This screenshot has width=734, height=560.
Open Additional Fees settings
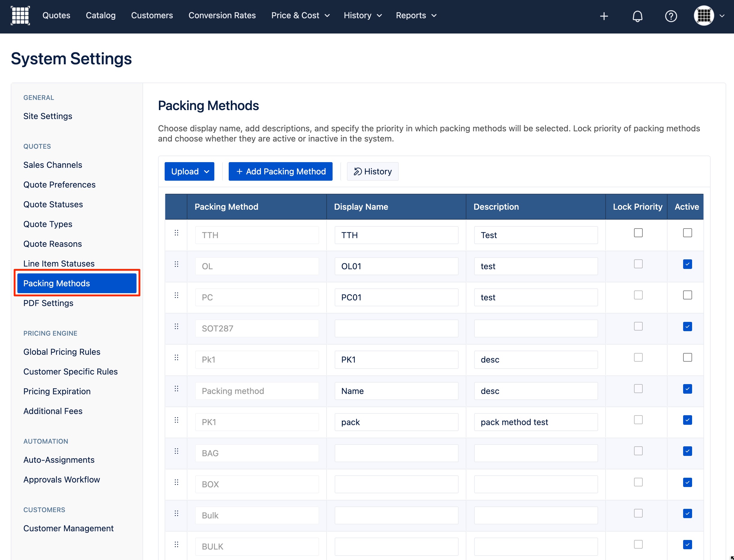pos(53,411)
